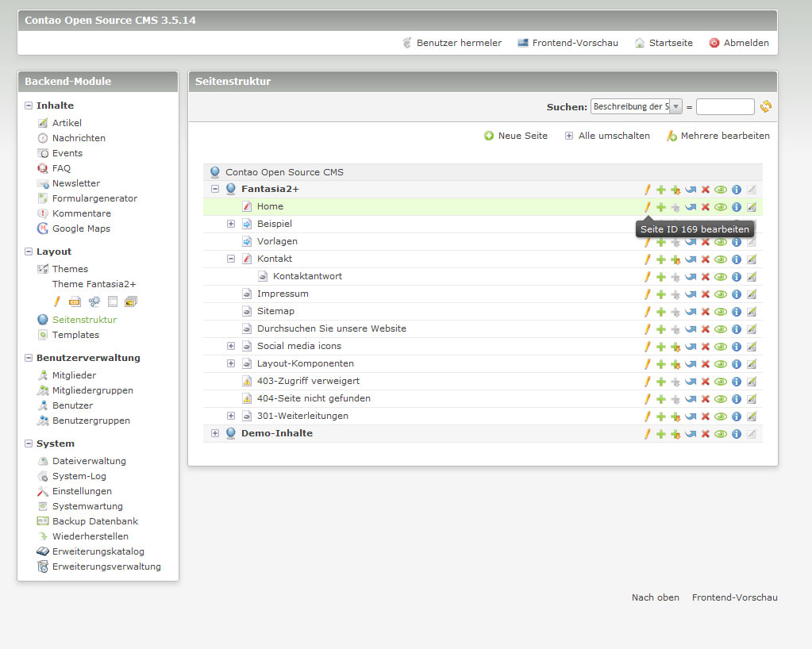Hide the Vorlagen page using eye icon
The width and height of the screenshot is (812, 649).
click(x=721, y=242)
